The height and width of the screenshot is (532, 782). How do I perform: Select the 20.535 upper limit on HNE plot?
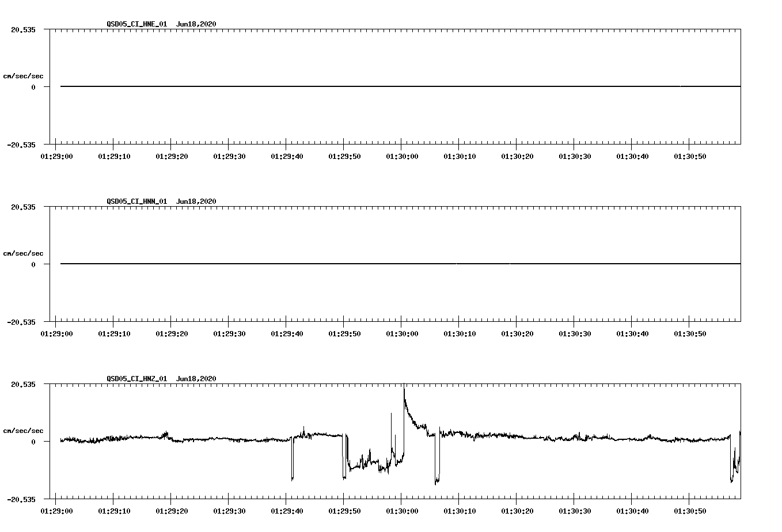tap(23, 29)
